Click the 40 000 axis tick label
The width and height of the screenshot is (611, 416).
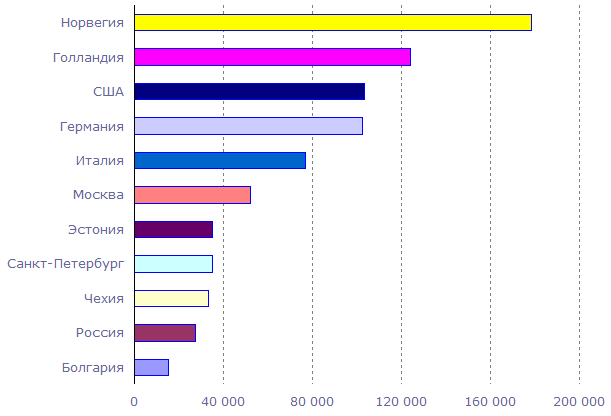pos(223,402)
